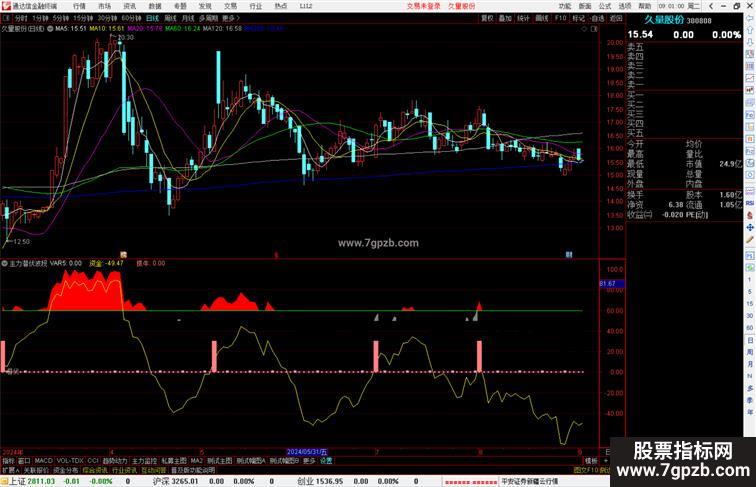Viewport: 756px width, 487px height.
Task: Select the MA2 indicator tab
Action: (x=197, y=461)
